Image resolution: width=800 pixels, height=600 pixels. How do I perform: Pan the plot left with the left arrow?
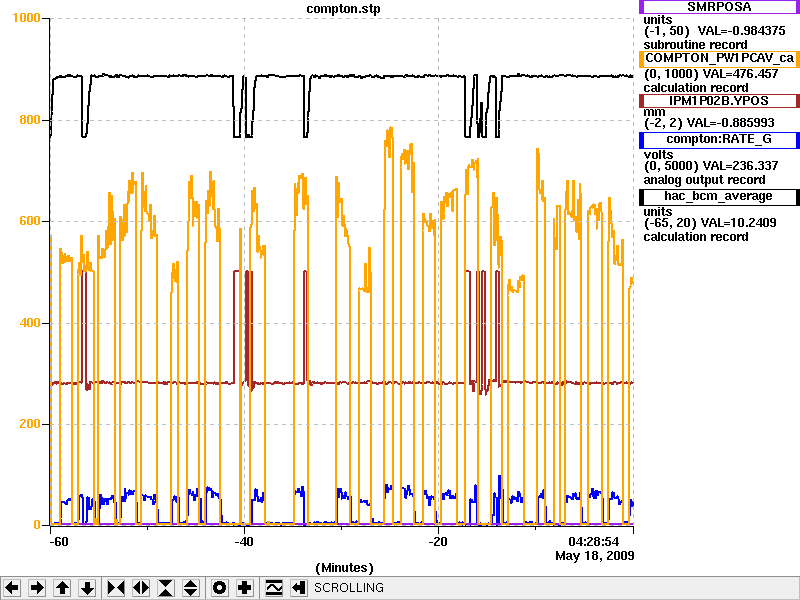click(12, 588)
